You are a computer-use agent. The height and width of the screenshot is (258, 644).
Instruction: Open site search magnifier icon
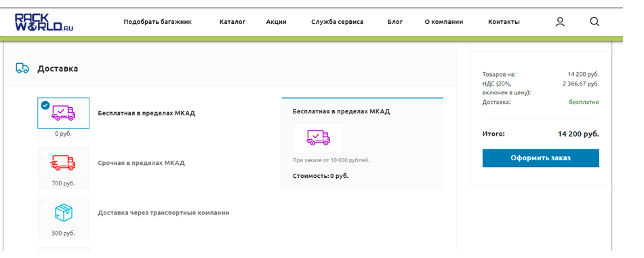pyautogui.click(x=595, y=22)
